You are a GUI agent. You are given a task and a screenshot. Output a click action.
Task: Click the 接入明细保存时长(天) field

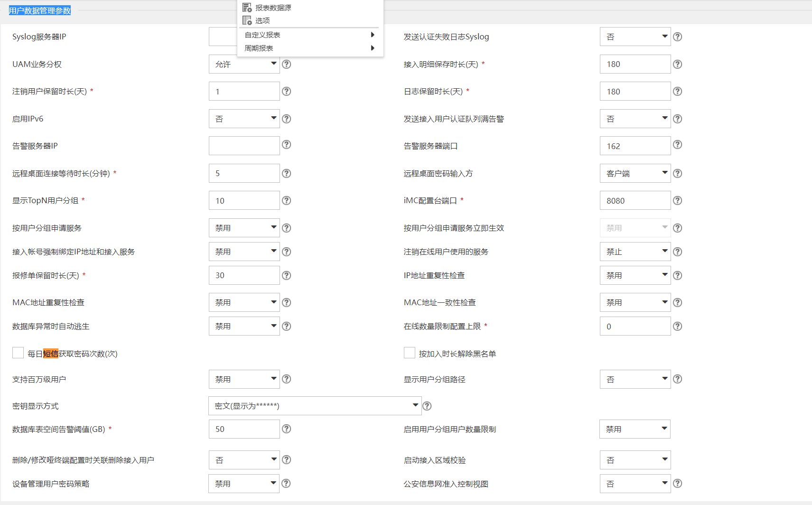point(635,64)
